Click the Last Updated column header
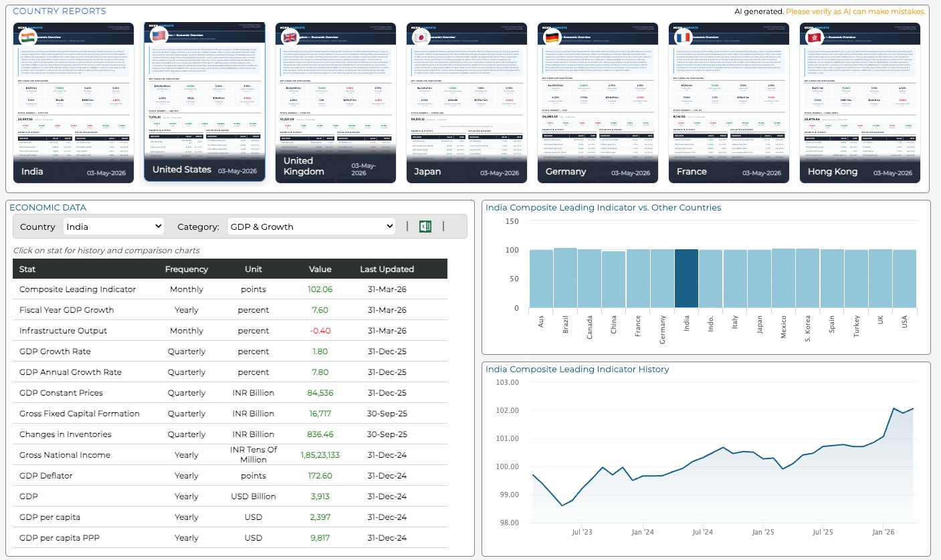The image size is (941, 560). [387, 269]
